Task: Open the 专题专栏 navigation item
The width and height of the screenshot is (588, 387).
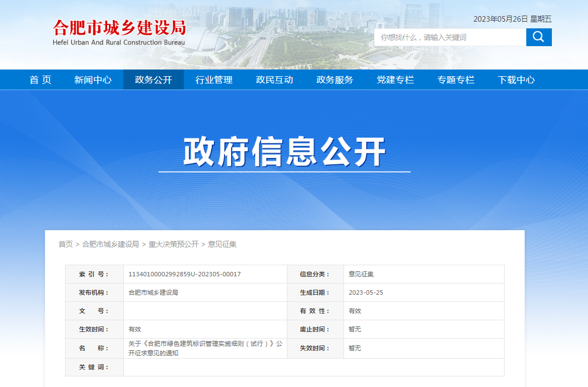Action: 456,80
